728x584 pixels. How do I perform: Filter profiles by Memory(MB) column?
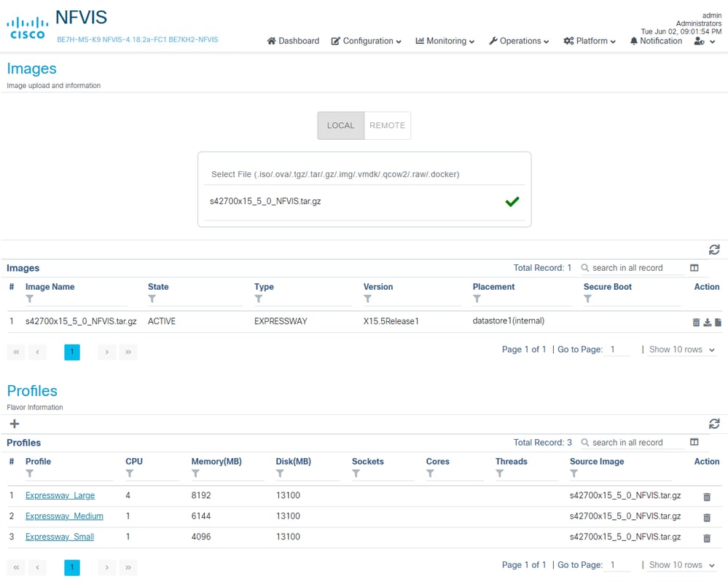click(195, 473)
